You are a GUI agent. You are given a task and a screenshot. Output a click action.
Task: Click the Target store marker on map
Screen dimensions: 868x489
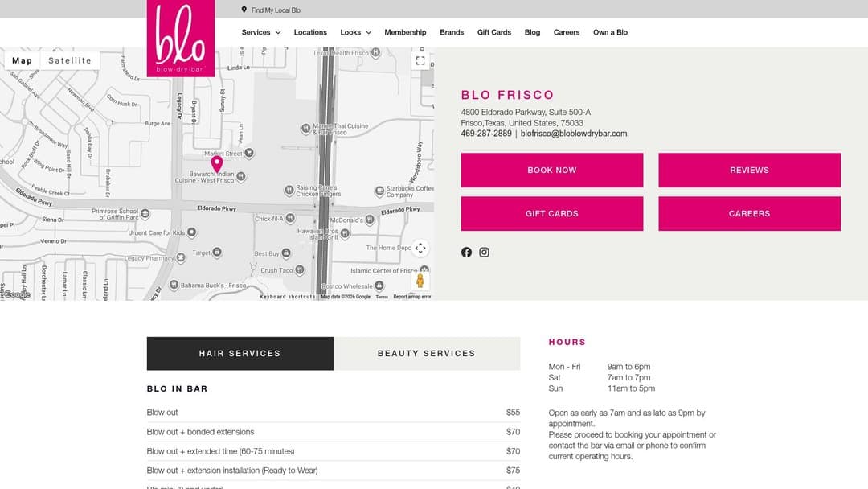[217, 253]
